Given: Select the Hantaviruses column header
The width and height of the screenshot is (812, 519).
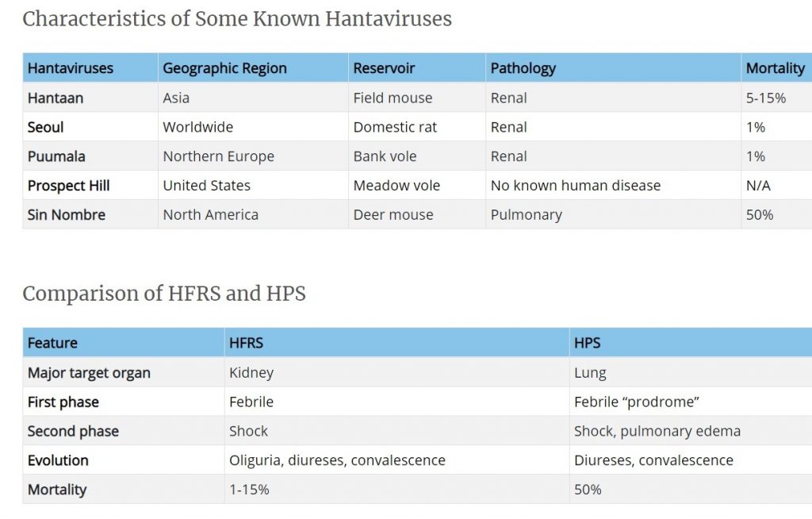Looking at the screenshot, I should [71, 68].
